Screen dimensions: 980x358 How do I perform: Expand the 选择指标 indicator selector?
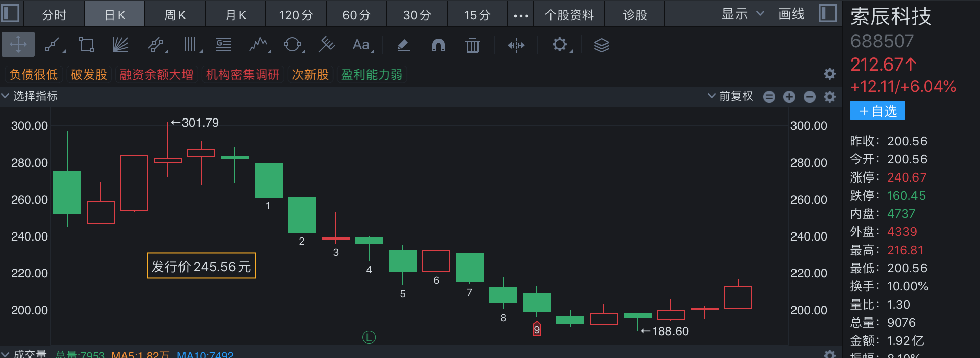coord(30,96)
